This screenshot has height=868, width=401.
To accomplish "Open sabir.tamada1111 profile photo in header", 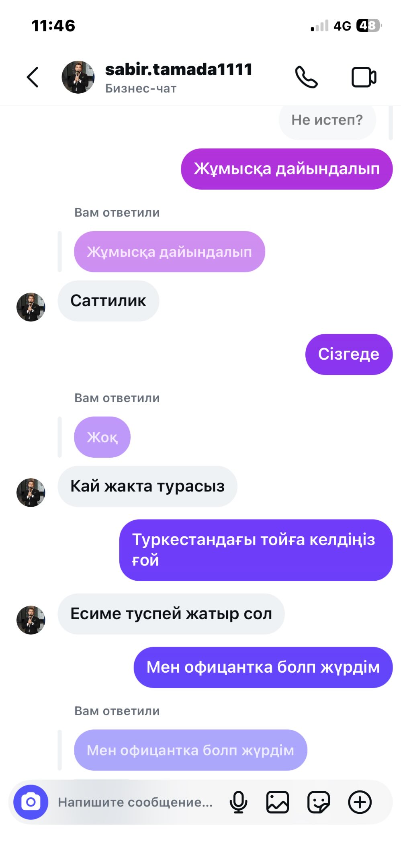I will pos(78,77).
